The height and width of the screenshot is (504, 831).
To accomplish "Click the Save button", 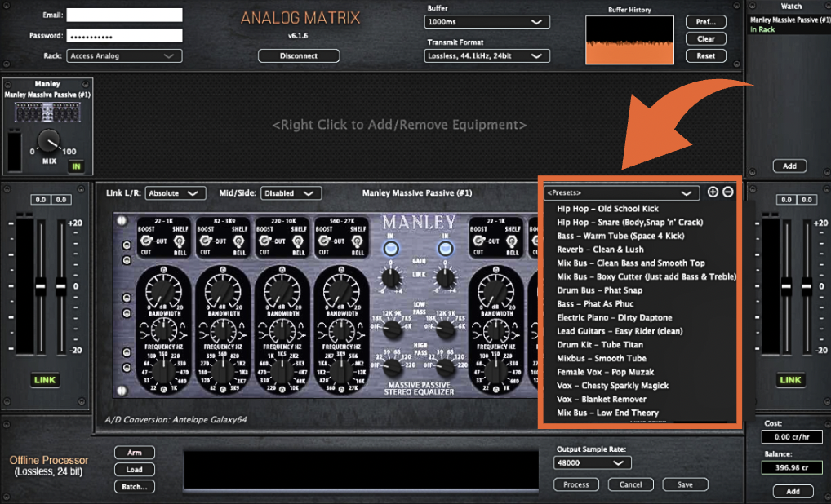I will click(x=685, y=484).
